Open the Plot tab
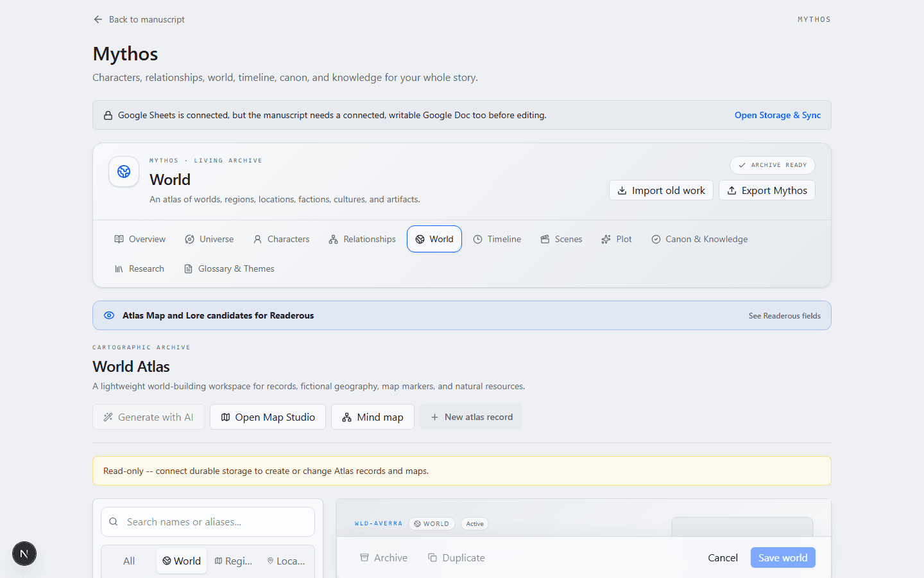 click(617, 239)
